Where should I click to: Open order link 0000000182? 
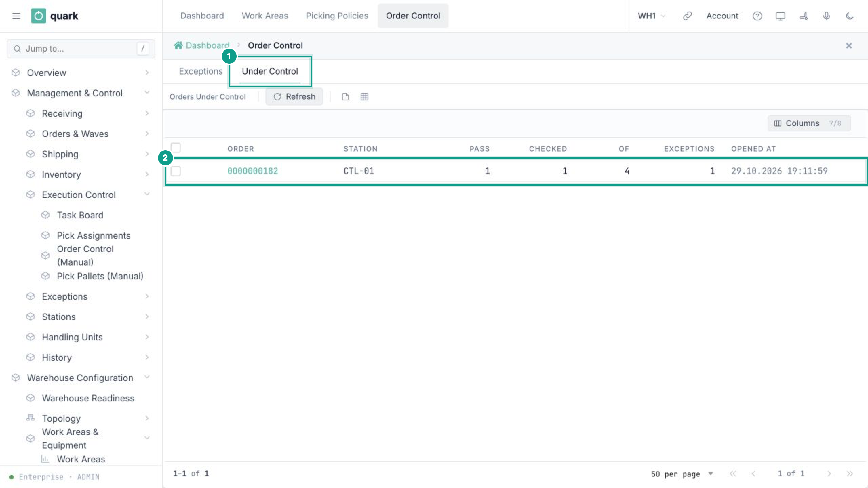[253, 171]
